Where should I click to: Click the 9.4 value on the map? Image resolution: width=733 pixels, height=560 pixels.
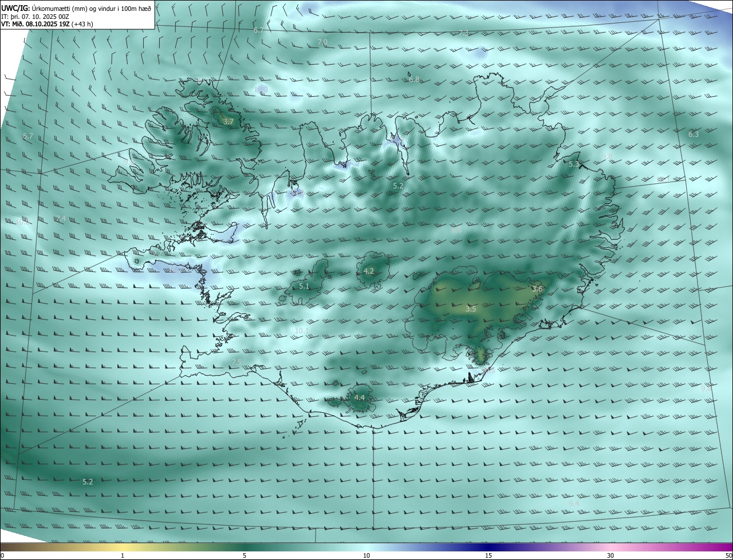[574, 503]
